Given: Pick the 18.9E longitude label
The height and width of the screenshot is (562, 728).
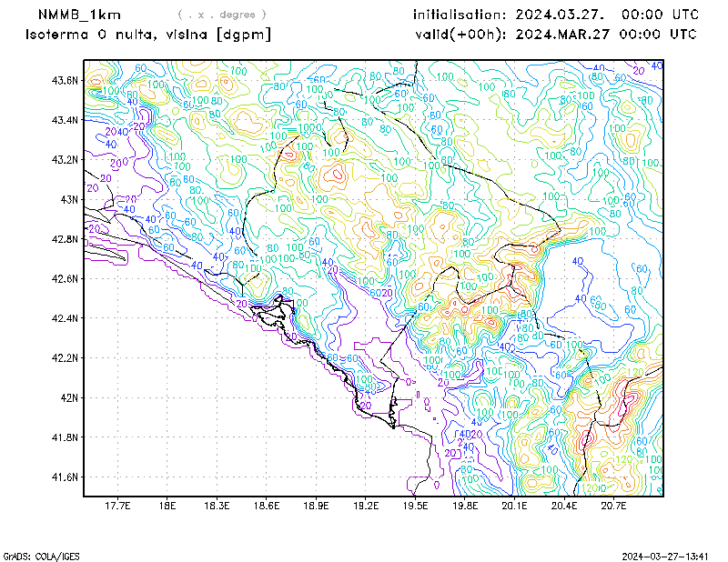Looking at the screenshot, I should tap(316, 506).
